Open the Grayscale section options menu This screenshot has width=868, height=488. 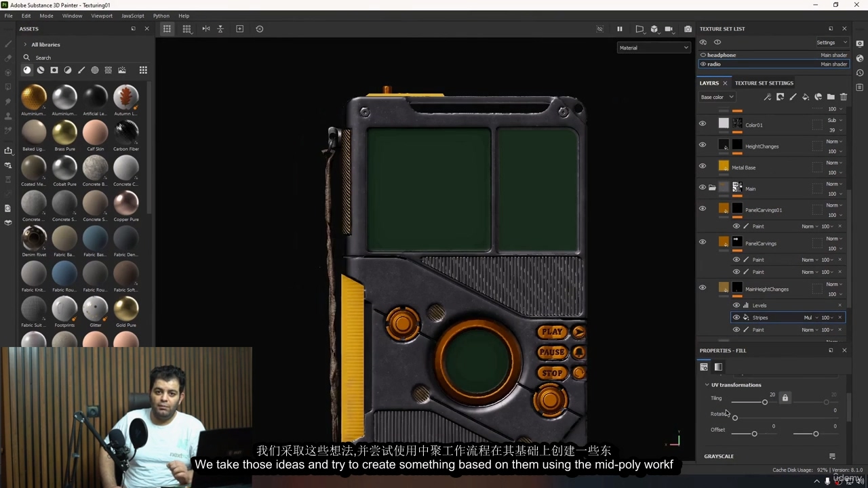[832, 456]
